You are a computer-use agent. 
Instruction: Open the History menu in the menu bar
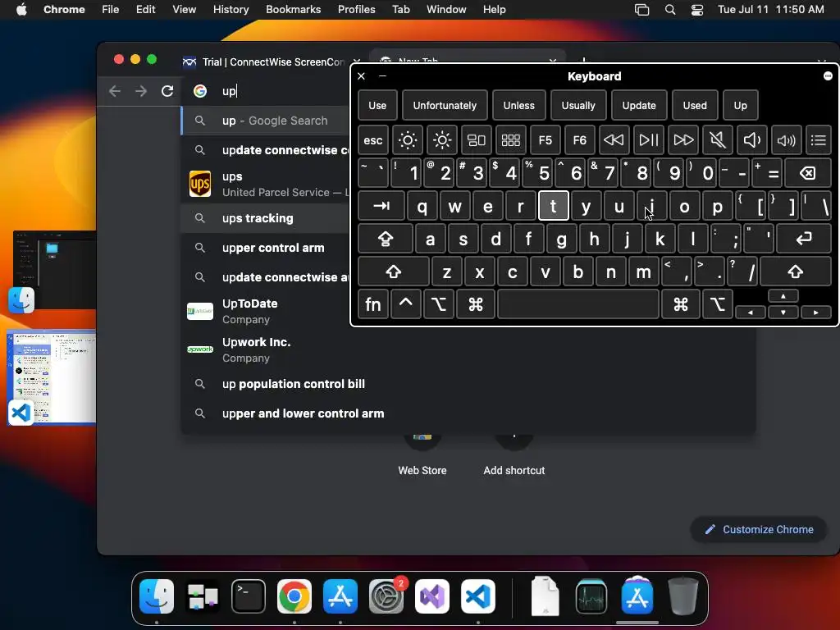(x=231, y=10)
